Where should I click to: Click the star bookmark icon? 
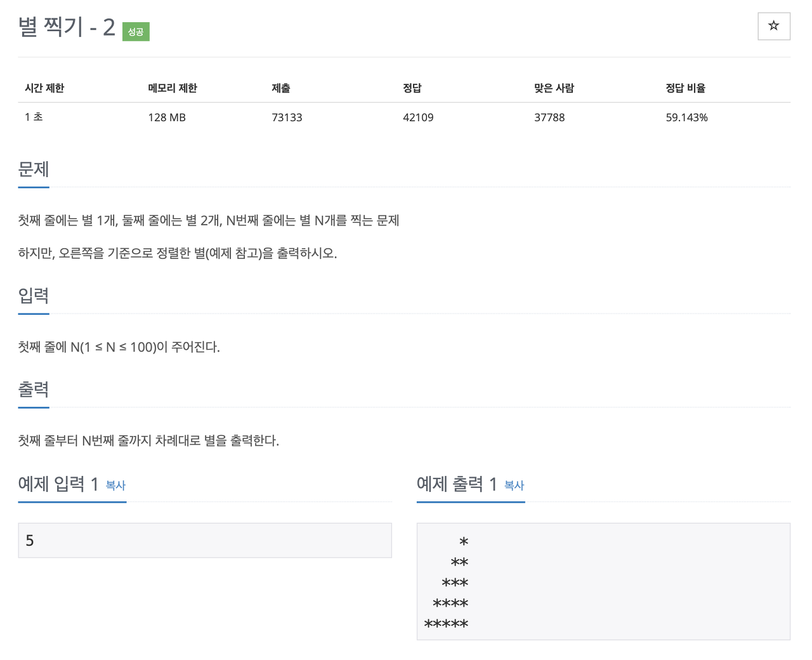773,26
